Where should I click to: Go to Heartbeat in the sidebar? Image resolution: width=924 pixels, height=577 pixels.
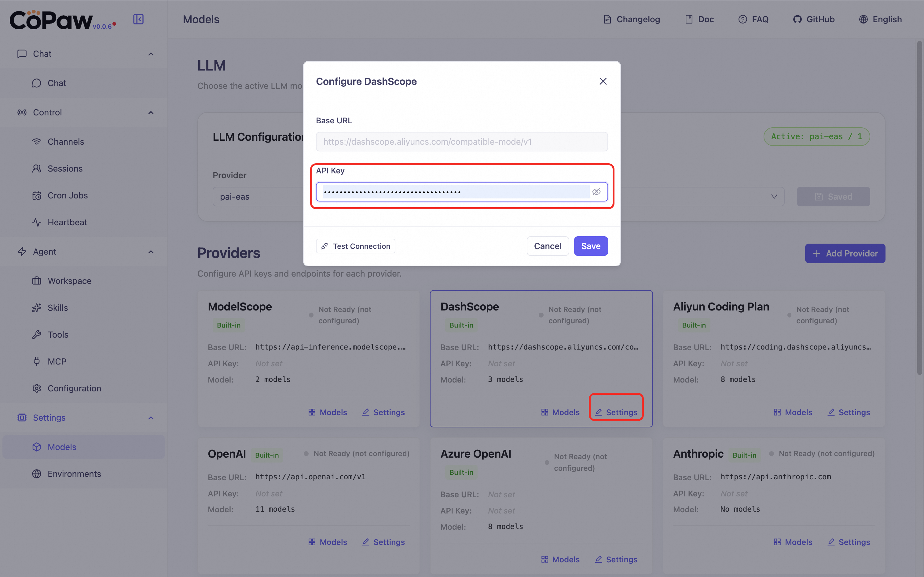tap(67, 222)
